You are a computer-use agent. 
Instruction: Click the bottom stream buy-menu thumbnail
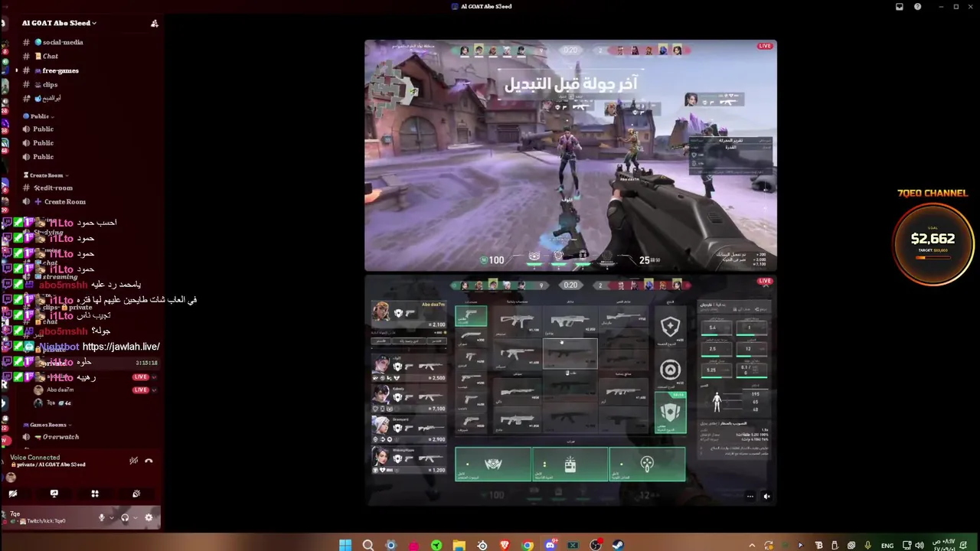[x=570, y=390]
